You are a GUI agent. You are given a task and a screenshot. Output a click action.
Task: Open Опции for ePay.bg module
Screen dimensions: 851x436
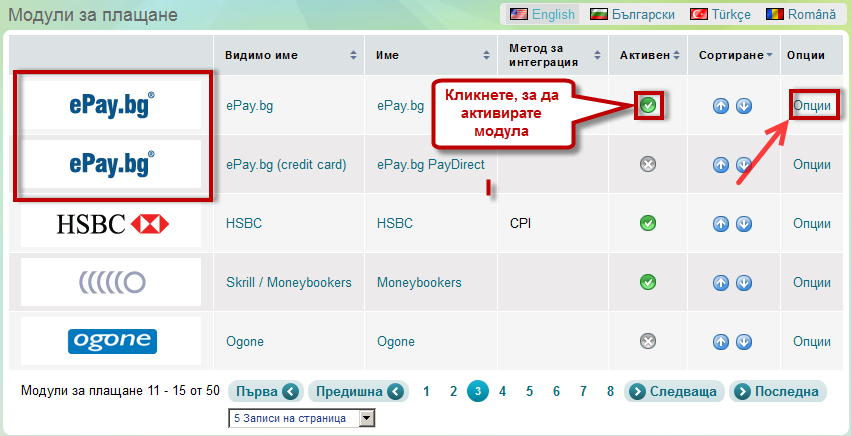811,105
